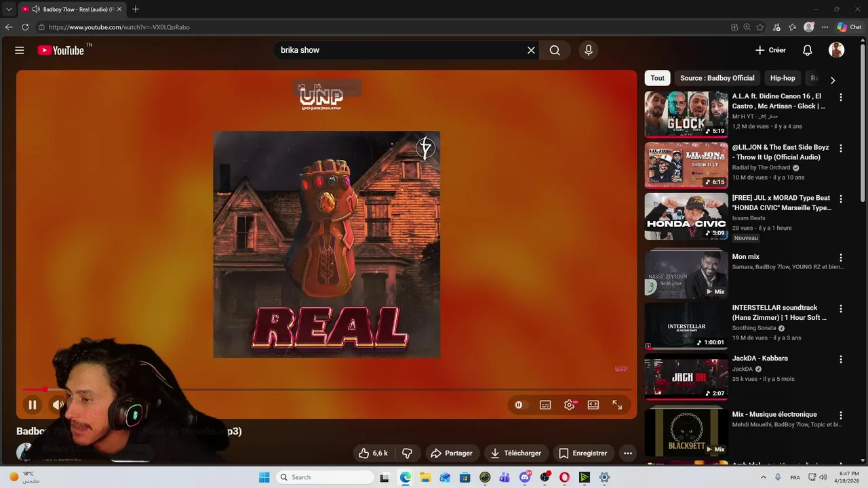Clear the search text with the X

531,50
